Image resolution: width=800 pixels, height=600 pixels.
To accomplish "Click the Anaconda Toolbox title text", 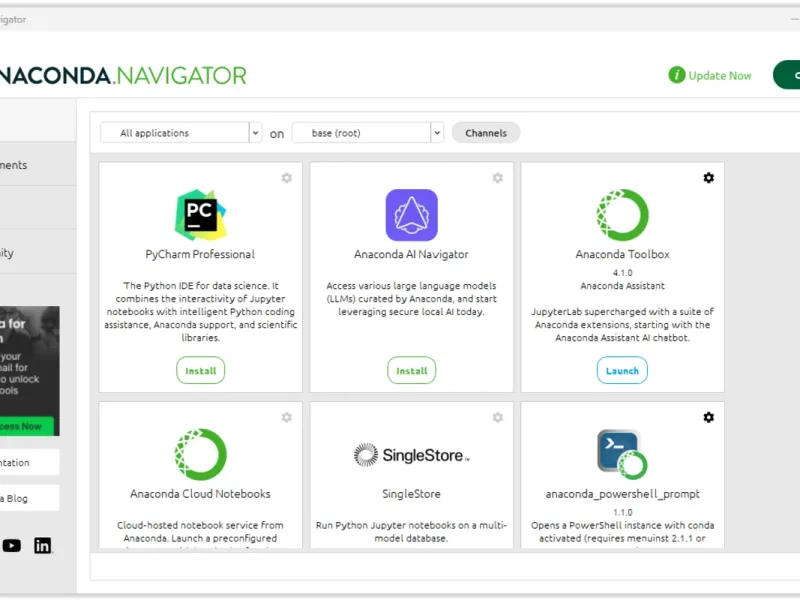I will point(622,254).
